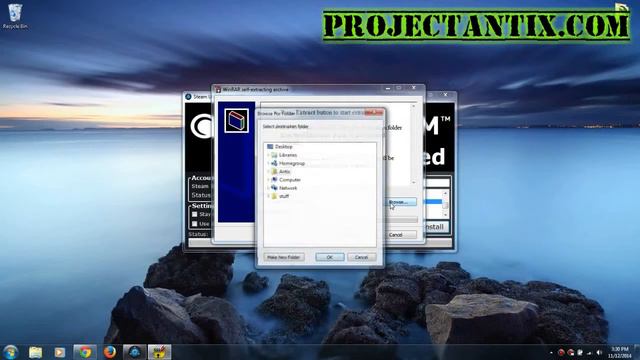Click Browse... in the WinRAR window
Viewport: 640px width, 360px height.
tap(401, 202)
